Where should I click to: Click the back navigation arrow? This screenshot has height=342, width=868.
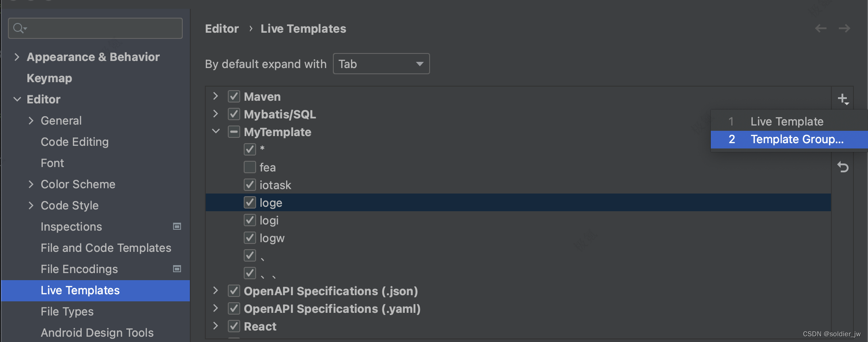tap(820, 29)
